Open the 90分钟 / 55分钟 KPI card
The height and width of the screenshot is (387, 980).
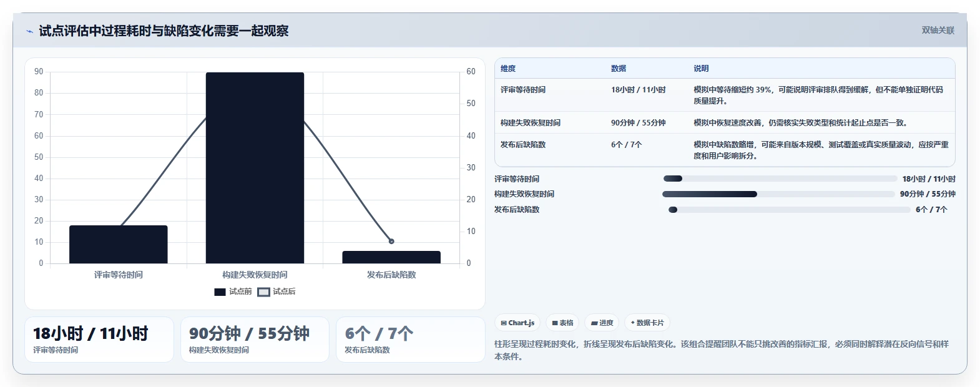(x=255, y=340)
